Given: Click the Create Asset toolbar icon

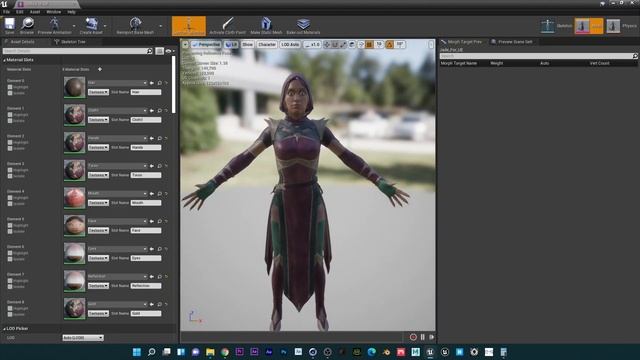Looking at the screenshot, I should click(91, 25).
